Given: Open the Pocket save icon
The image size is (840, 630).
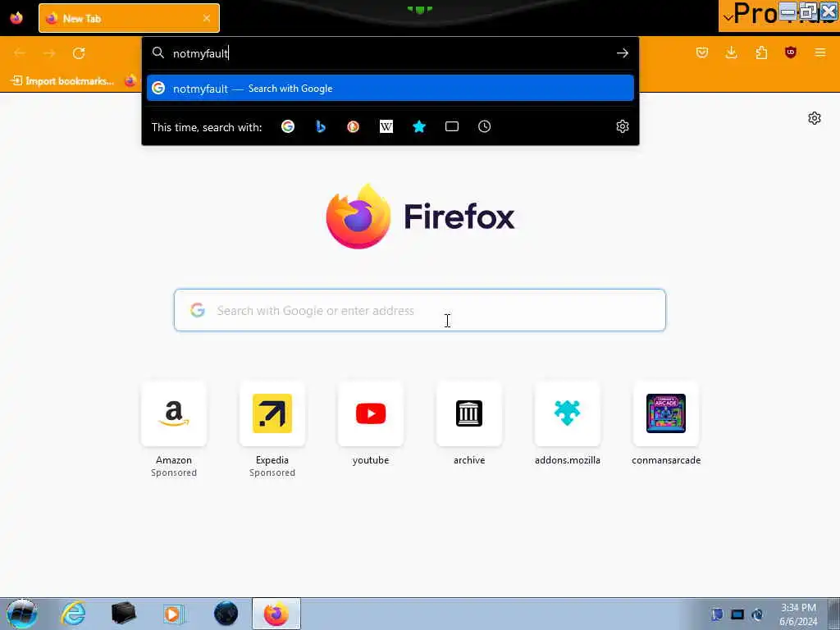Looking at the screenshot, I should pos(702,52).
